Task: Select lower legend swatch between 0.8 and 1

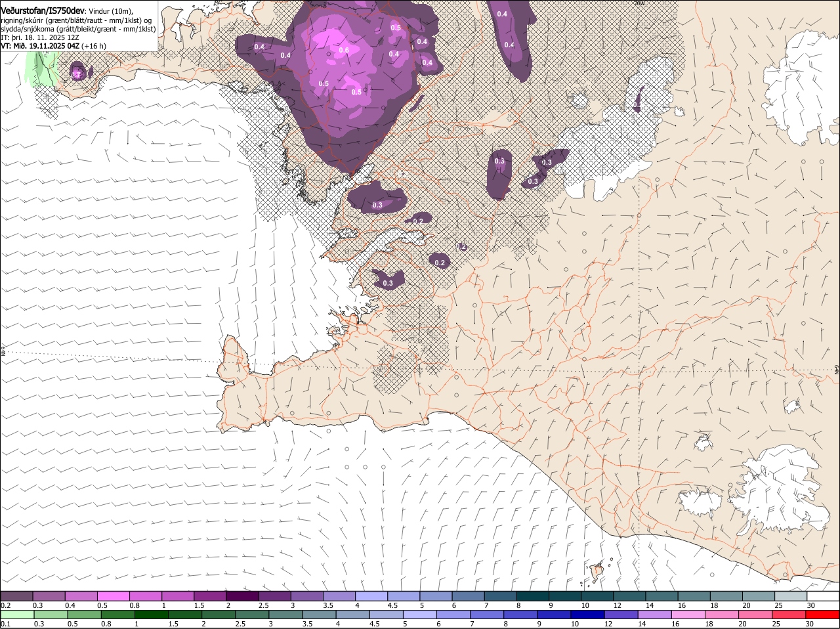Action: 117,615
